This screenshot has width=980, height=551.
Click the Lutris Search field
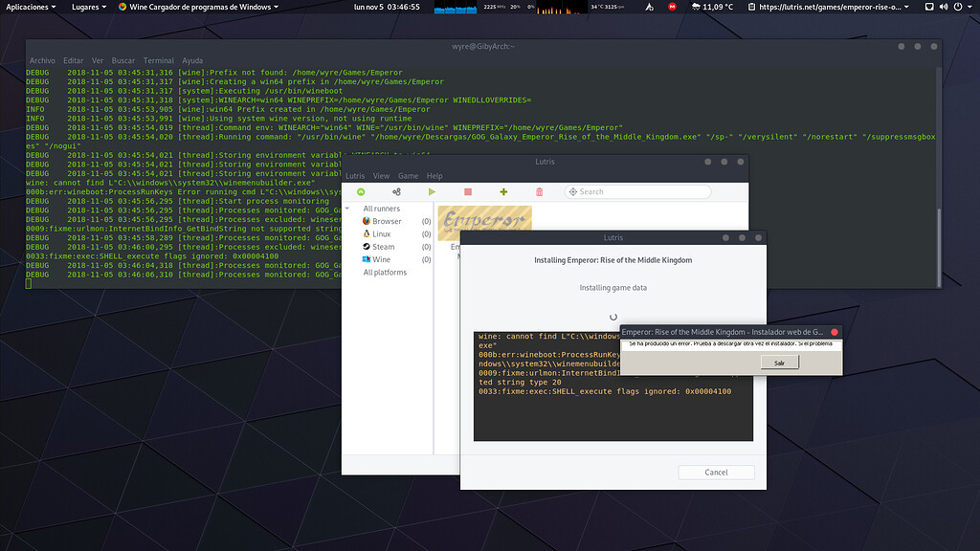coord(637,191)
